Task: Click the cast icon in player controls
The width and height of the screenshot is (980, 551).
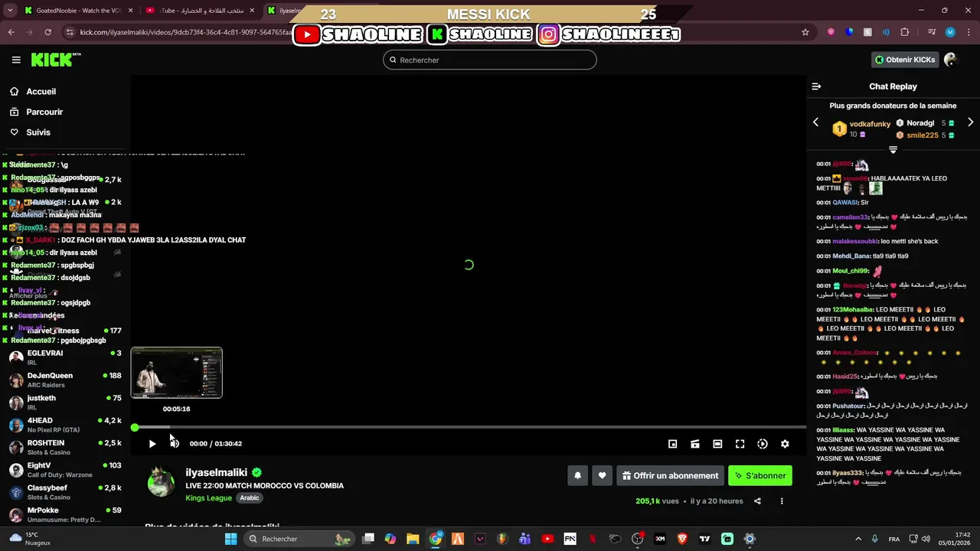Action: (x=695, y=444)
